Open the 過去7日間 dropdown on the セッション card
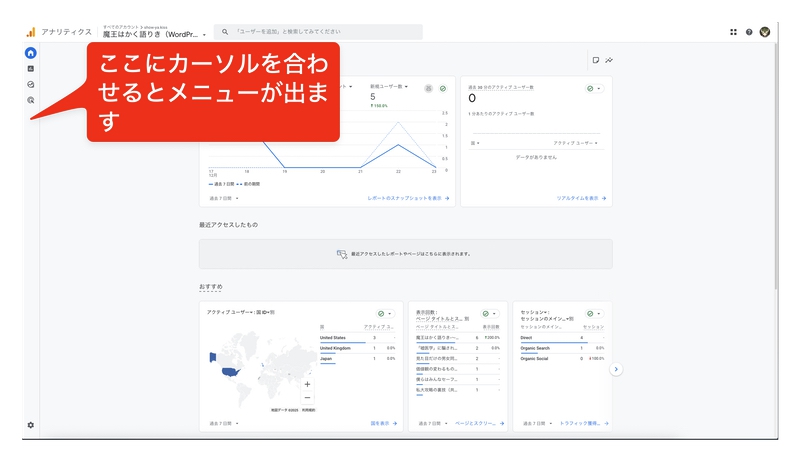This screenshot has height=462, width=800. coord(538,424)
